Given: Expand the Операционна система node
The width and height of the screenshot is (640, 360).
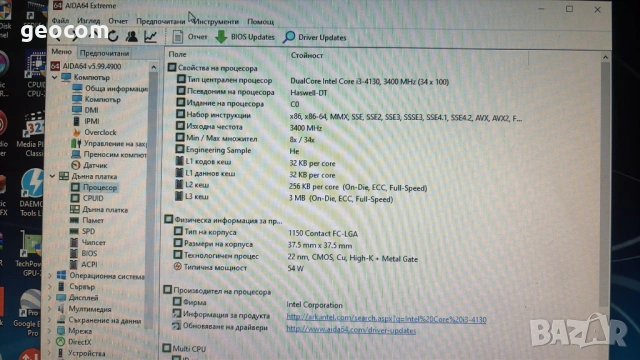Looking at the screenshot, I should tap(50, 276).
